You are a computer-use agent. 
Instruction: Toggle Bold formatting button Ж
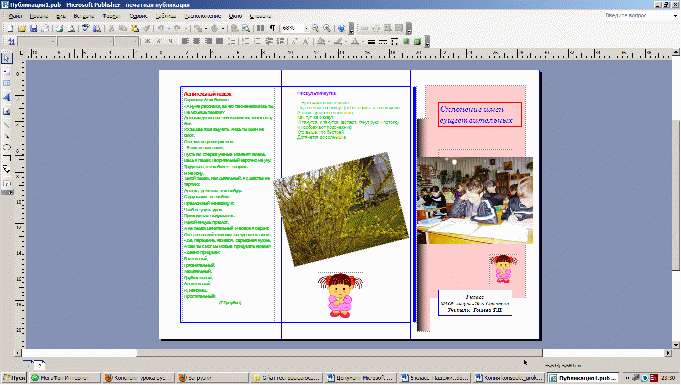pyautogui.click(x=148, y=41)
